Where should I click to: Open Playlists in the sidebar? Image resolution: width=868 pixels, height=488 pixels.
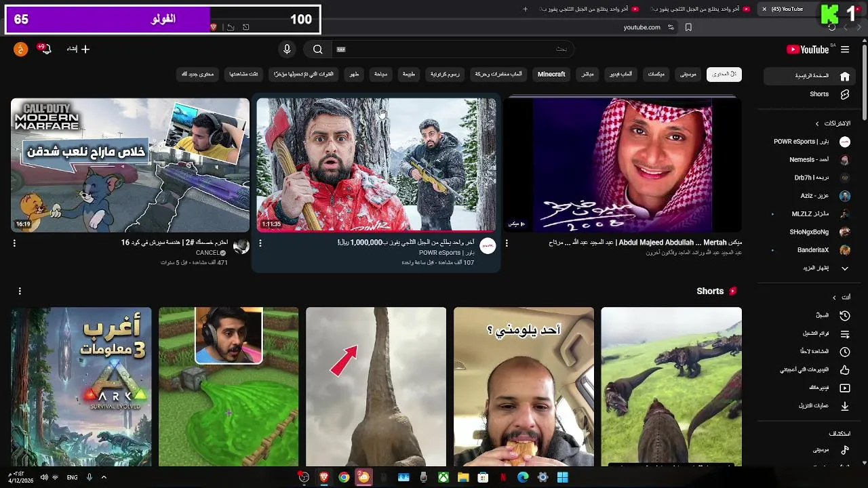810,333
